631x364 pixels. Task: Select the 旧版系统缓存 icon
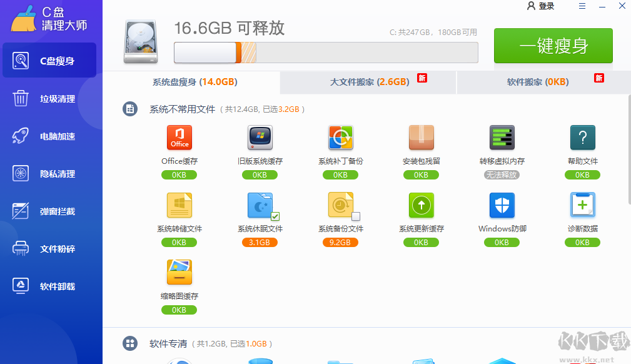coord(260,138)
